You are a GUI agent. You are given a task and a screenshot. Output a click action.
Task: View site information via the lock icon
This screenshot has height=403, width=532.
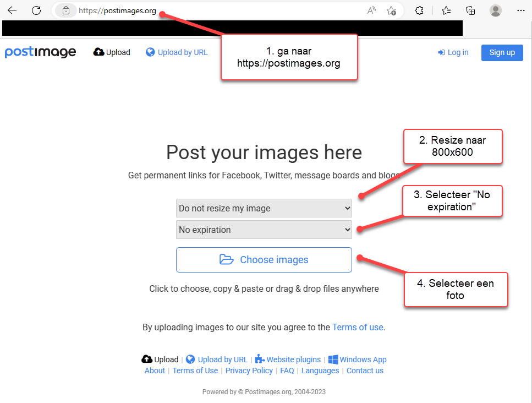click(66, 10)
